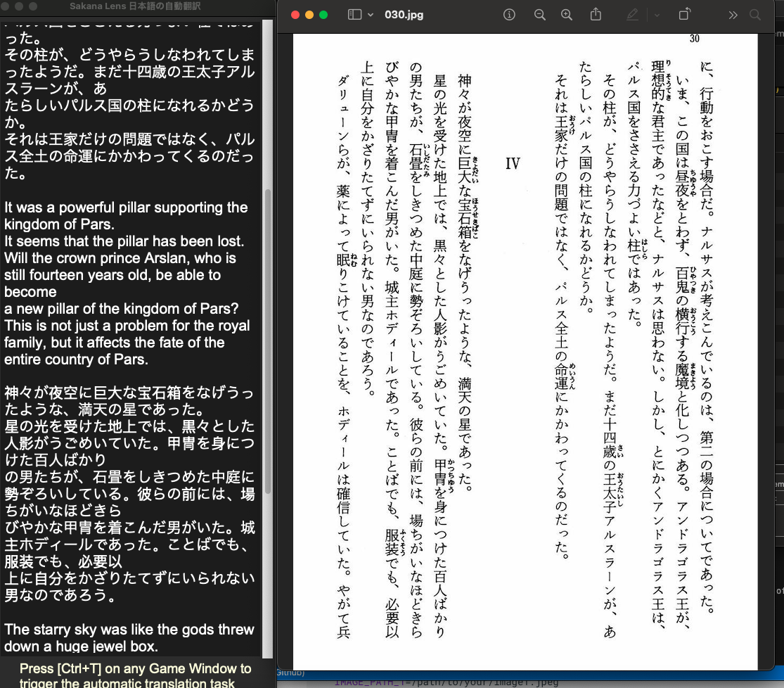Image resolution: width=784 pixels, height=688 pixels.
Task: Maximize the Preview window with the green button
Action: pos(323,15)
